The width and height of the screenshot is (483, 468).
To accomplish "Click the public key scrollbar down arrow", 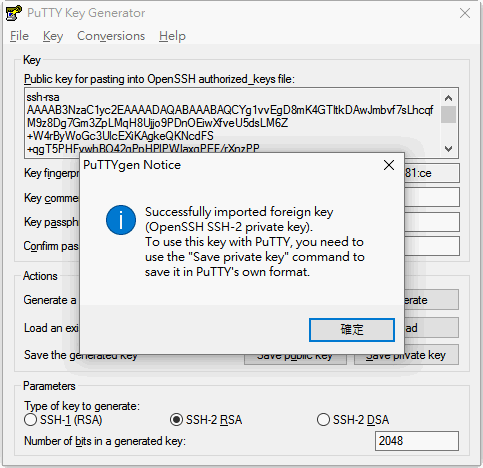I will coord(448,149).
